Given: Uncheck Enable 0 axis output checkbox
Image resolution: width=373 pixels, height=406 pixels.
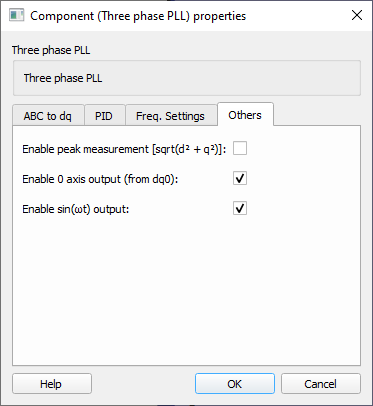Looking at the screenshot, I should (240, 178).
